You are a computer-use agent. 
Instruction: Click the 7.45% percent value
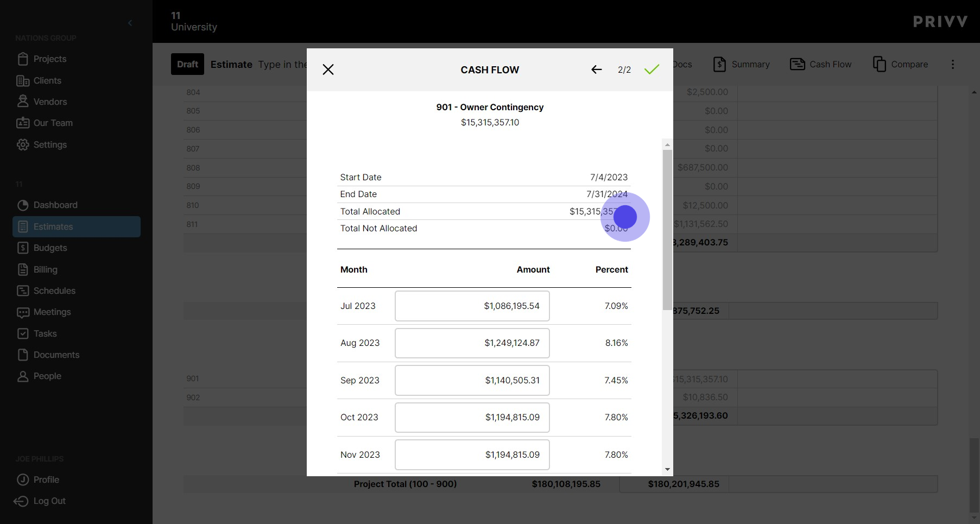click(616, 380)
